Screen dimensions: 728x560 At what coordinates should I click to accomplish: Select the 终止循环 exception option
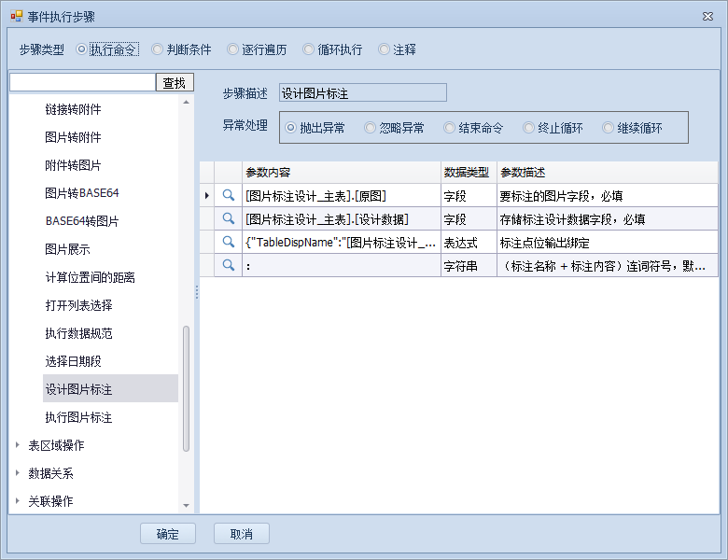pos(529,128)
